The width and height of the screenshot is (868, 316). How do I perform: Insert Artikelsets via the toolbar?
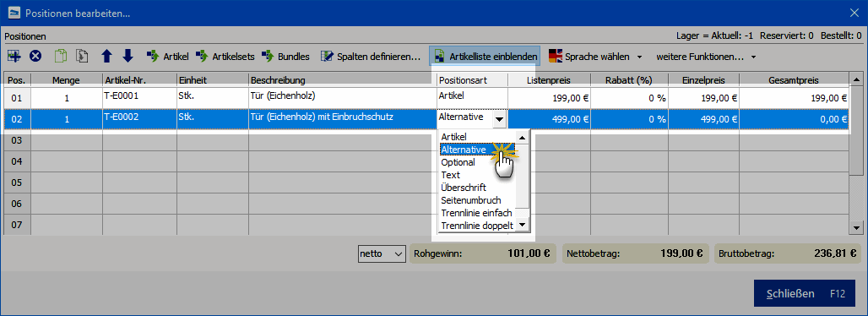click(225, 57)
